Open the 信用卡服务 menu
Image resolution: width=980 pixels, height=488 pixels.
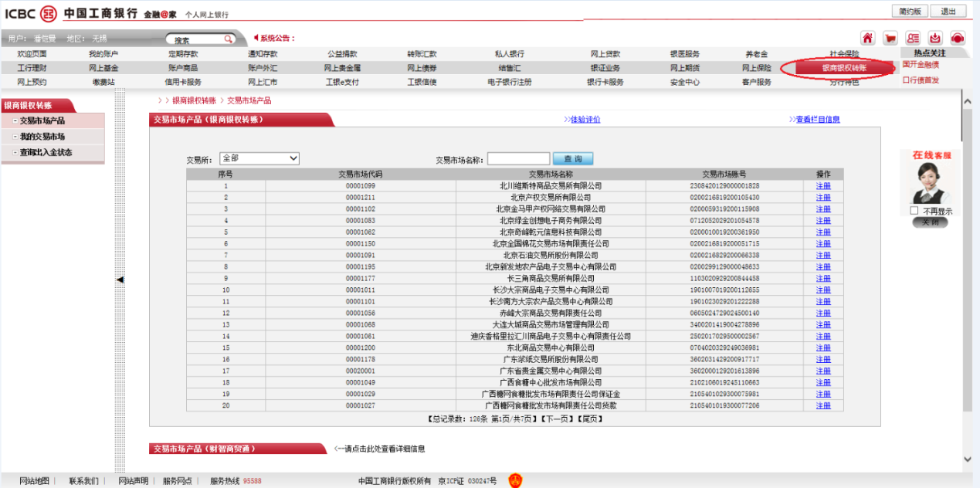click(183, 82)
